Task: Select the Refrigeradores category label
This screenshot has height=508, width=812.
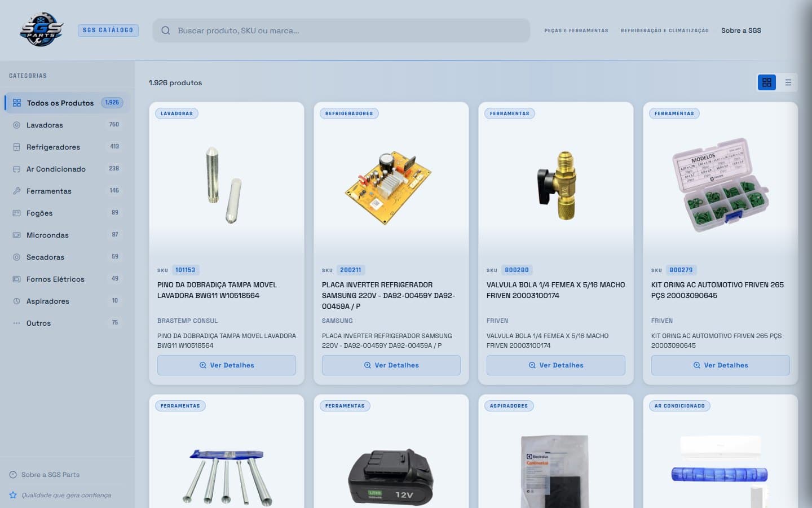Action: coord(53,147)
